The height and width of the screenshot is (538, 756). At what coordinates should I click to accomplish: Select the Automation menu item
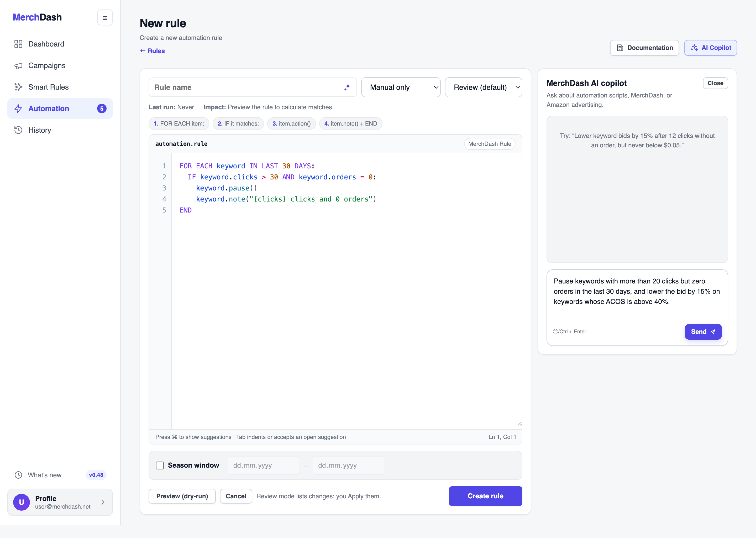click(60, 109)
